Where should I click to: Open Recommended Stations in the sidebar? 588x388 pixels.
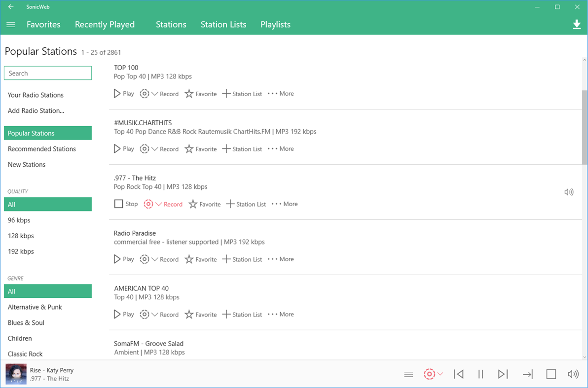(x=42, y=148)
